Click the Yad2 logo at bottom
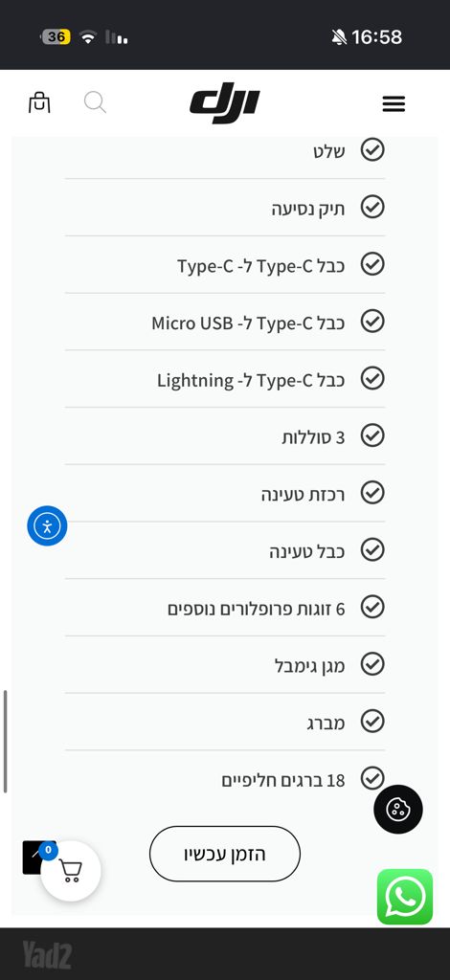Screen dimensions: 450x980 pos(47,955)
